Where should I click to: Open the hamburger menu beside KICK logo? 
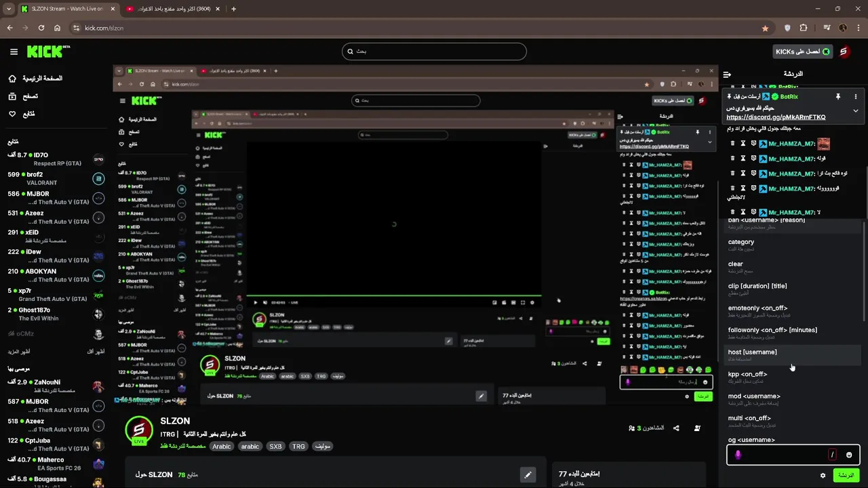[14, 52]
